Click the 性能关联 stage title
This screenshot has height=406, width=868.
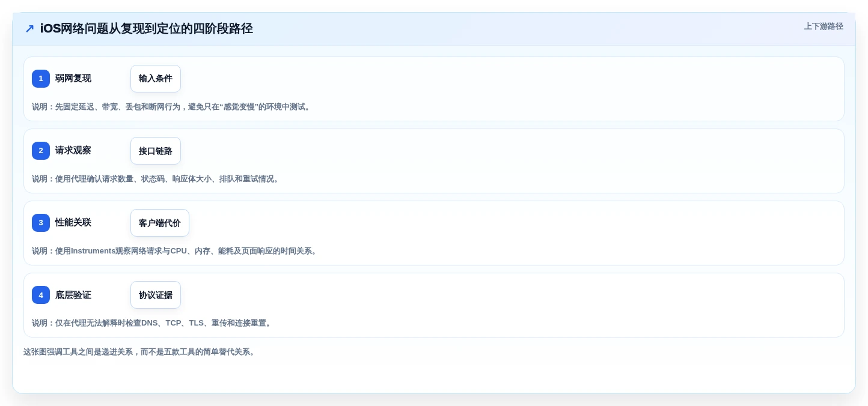(73, 223)
